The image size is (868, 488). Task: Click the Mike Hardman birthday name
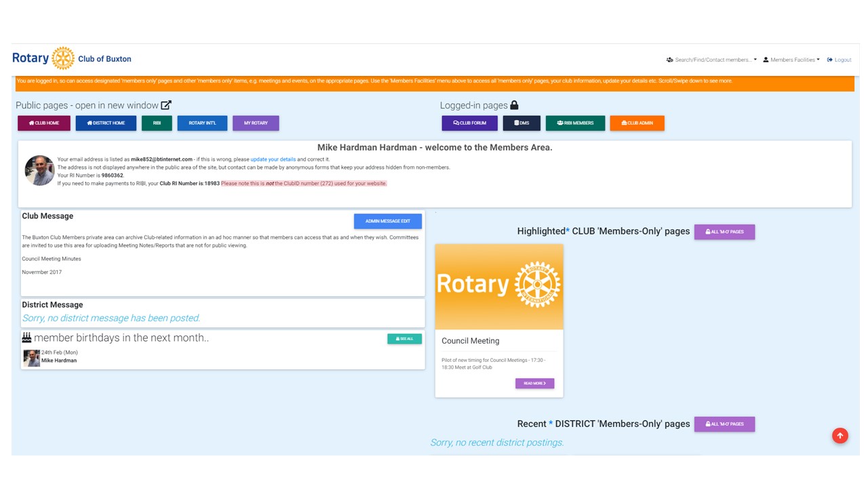(59, 361)
